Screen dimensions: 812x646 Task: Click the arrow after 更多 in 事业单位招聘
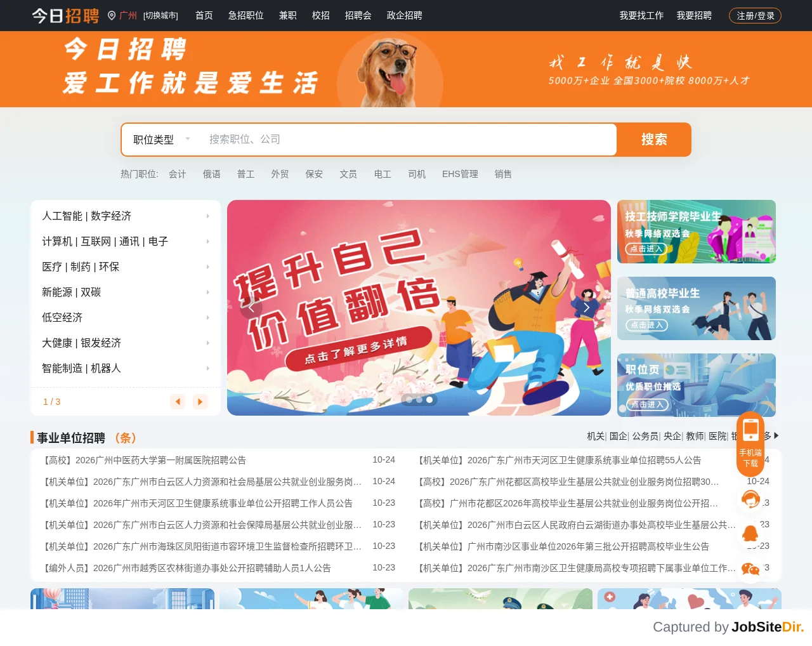point(776,436)
